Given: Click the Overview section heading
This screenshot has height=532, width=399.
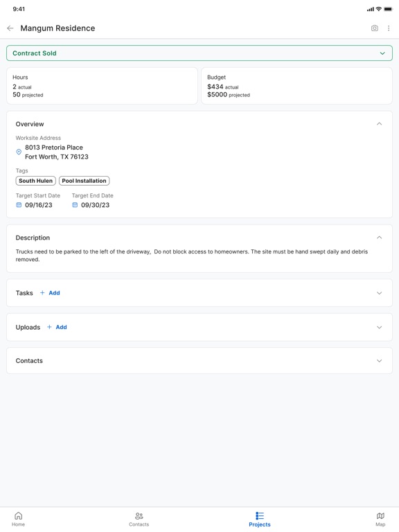Looking at the screenshot, I should tap(30, 124).
